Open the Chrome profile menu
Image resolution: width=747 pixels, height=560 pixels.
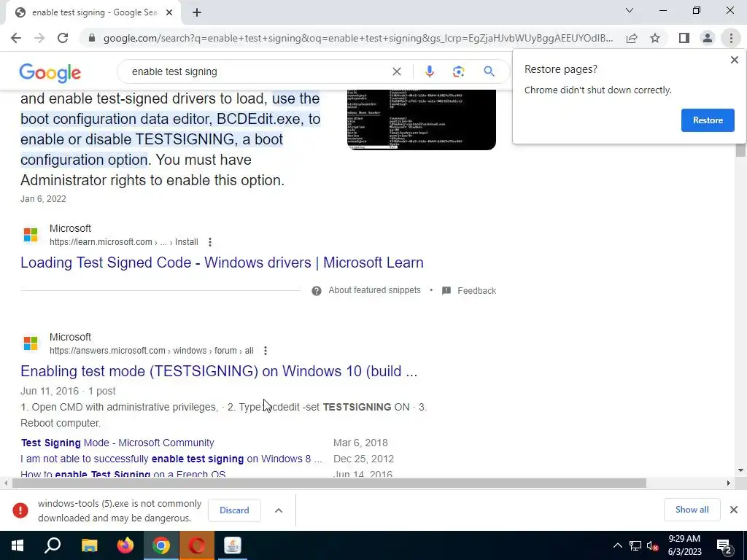coord(708,38)
